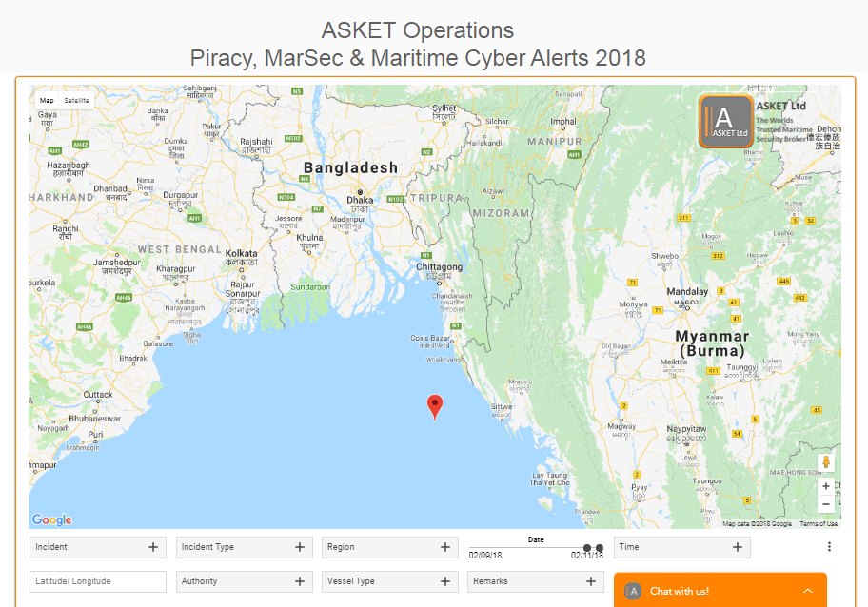
Task: Click the ASKET Ltd logo badge
Action: 726,121
